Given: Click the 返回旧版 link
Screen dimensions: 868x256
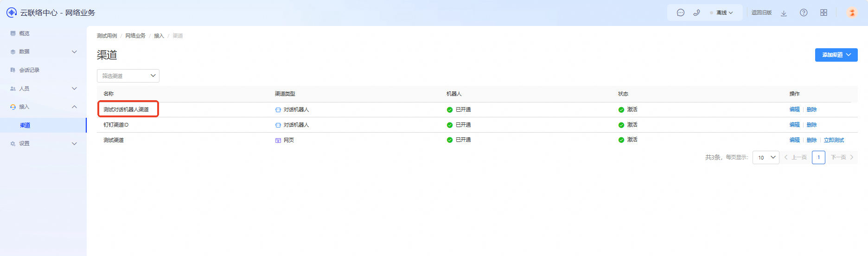Looking at the screenshot, I should coord(761,13).
